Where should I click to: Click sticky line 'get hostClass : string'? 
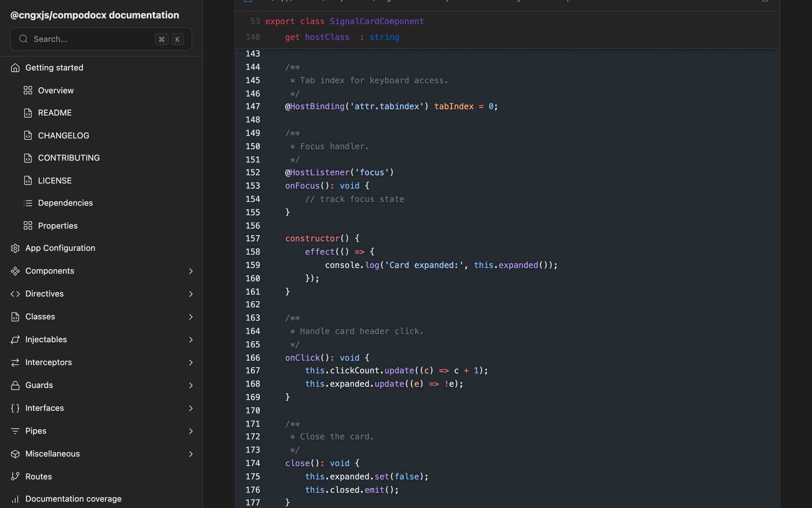pyautogui.click(x=342, y=37)
